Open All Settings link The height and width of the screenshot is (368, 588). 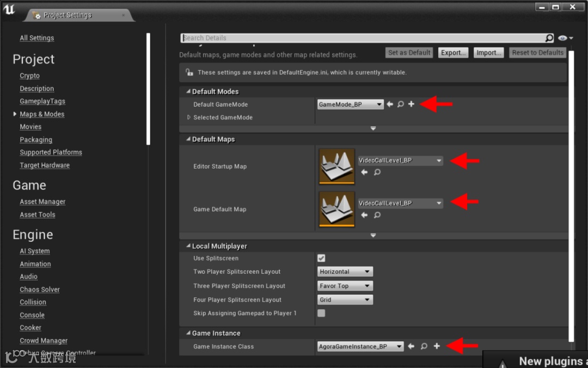click(x=37, y=38)
